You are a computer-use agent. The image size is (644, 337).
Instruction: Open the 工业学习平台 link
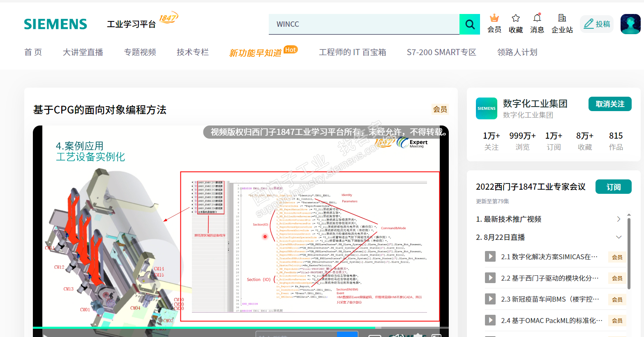(132, 24)
